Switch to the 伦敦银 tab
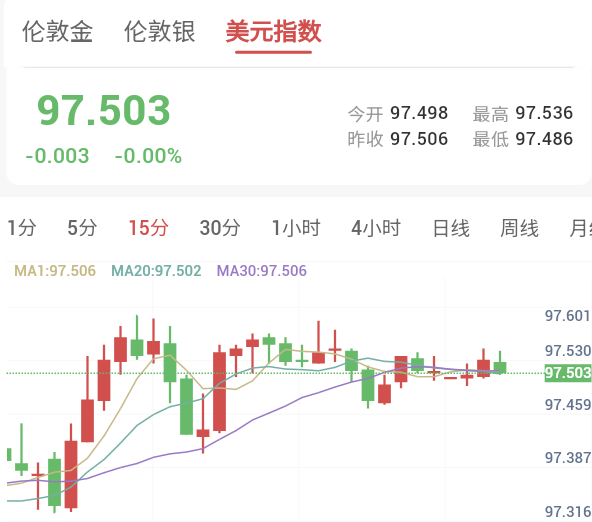The height and width of the screenshot is (522, 592). coord(160,32)
